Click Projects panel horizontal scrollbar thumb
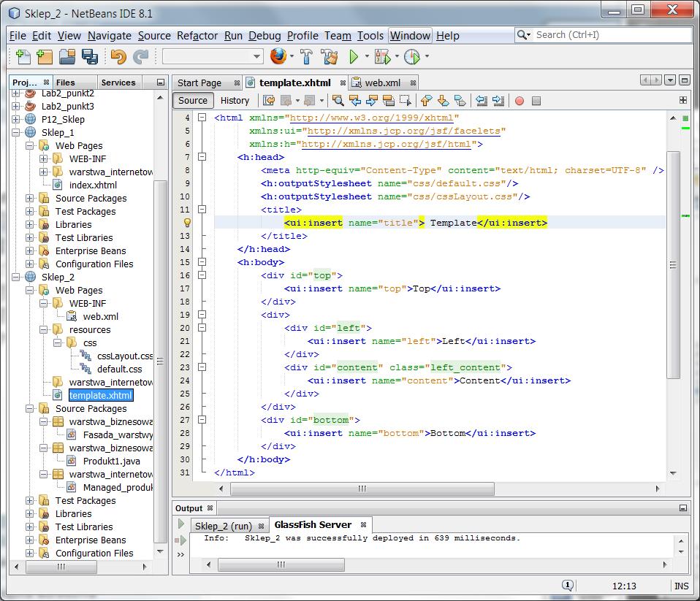700x601 pixels. coord(61,567)
